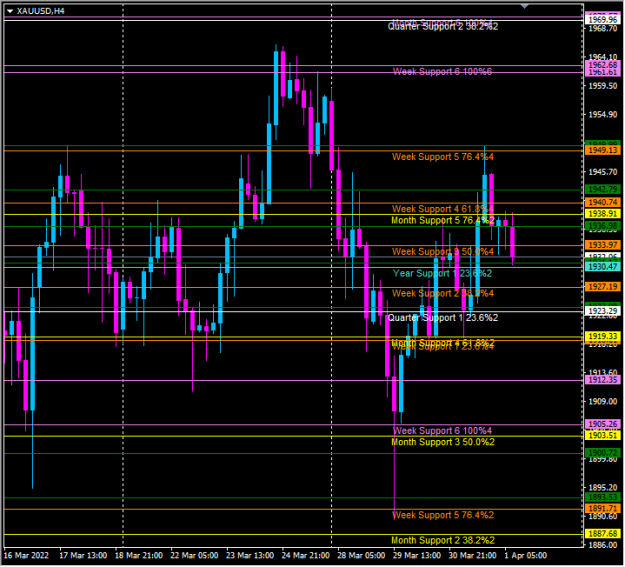The image size is (625, 567).
Task: Click the yellow 1887.68 price tag
Action: tap(603, 534)
